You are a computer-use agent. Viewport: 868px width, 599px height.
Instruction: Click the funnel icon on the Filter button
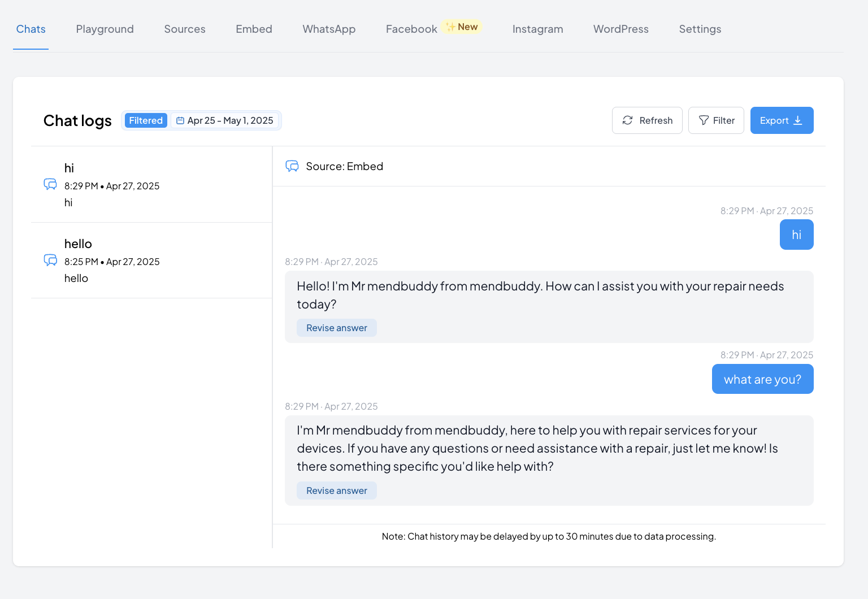pyautogui.click(x=704, y=120)
